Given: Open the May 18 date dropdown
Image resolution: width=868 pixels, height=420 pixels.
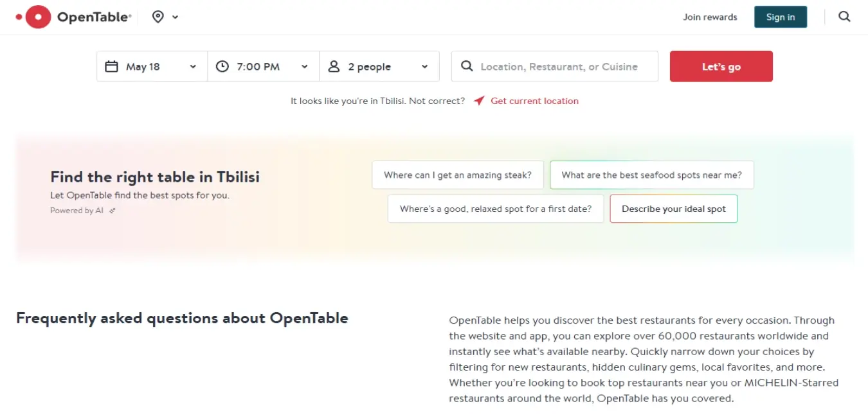Looking at the screenshot, I should click(152, 66).
